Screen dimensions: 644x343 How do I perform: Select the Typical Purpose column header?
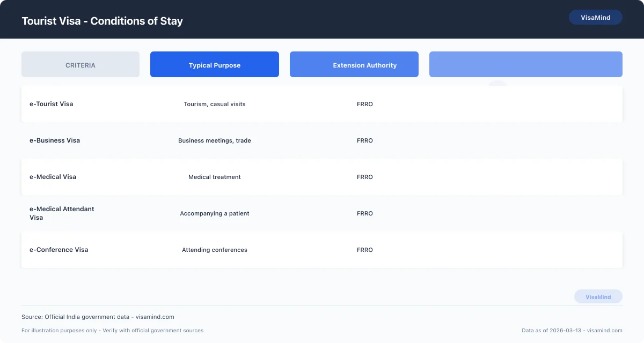(x=215, y=65)
